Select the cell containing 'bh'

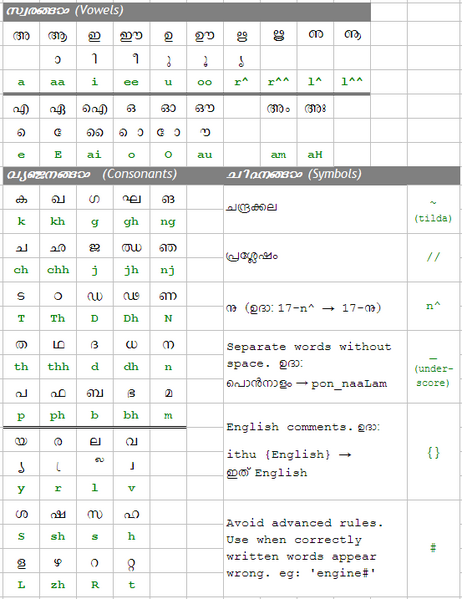131,415
